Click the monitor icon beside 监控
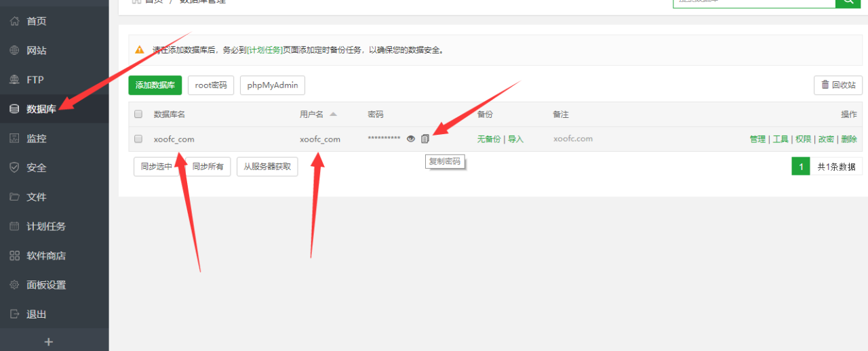 14,138
